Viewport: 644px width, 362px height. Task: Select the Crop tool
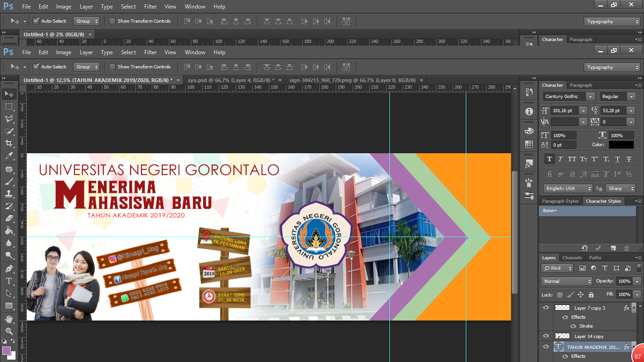[x=9, y=142]
